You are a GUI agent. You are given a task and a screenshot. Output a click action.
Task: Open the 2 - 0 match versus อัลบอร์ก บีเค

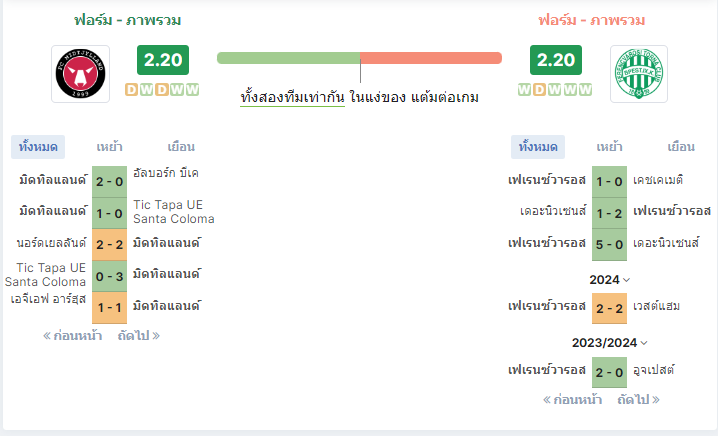[109, 182]
